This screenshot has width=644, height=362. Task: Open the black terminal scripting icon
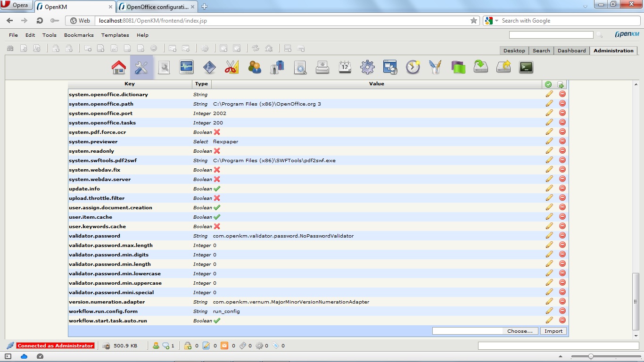click(x=526, y=67)
